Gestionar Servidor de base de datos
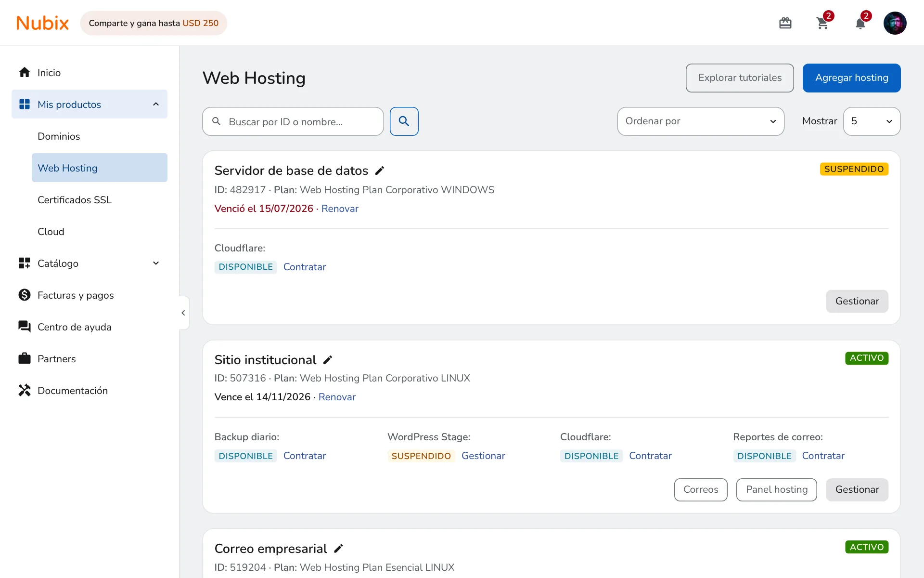 tap(857, 301)
